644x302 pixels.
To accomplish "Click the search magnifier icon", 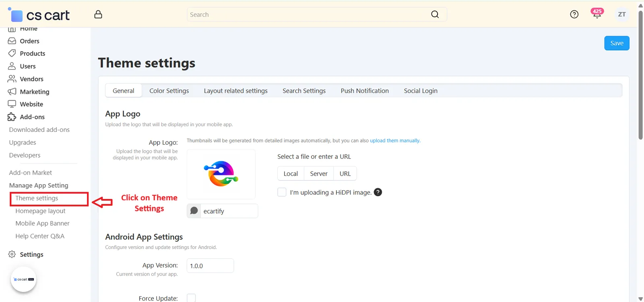I will coord(435,14).
